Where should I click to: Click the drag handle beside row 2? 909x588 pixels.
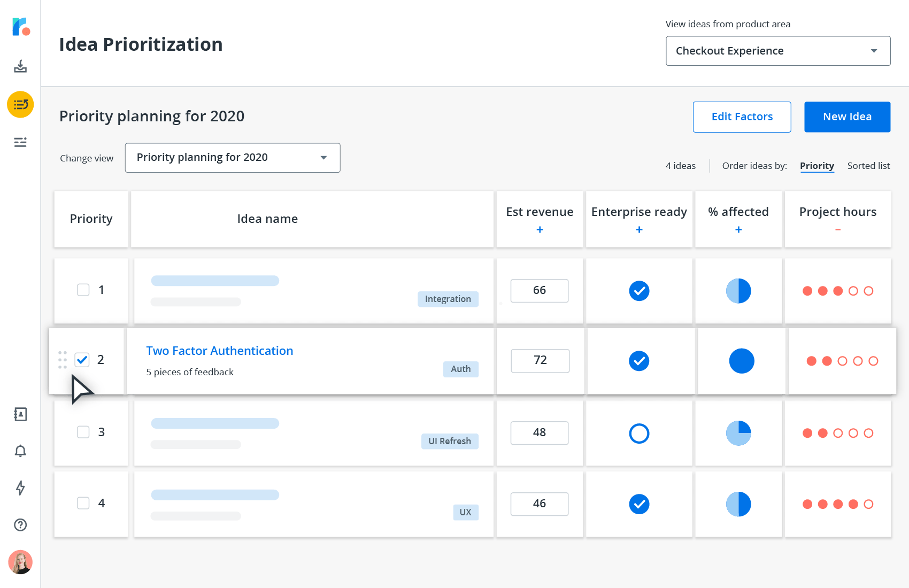point(63,360)
